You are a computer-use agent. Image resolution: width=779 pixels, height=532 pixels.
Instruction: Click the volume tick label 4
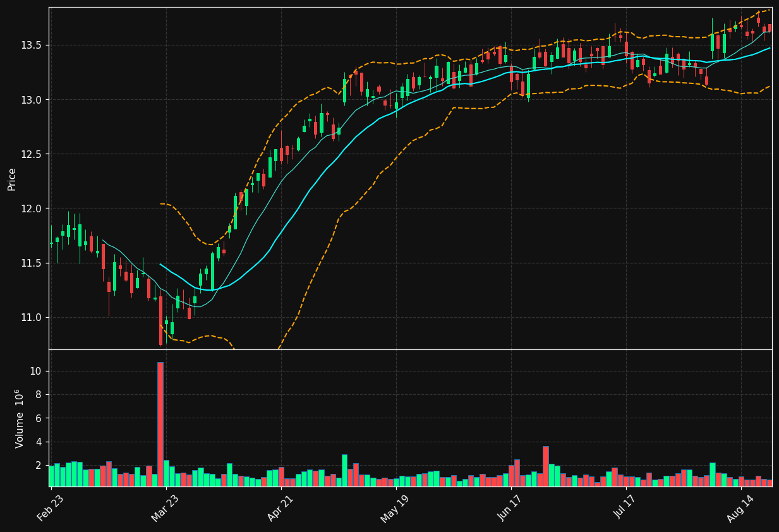coord(39,442)
